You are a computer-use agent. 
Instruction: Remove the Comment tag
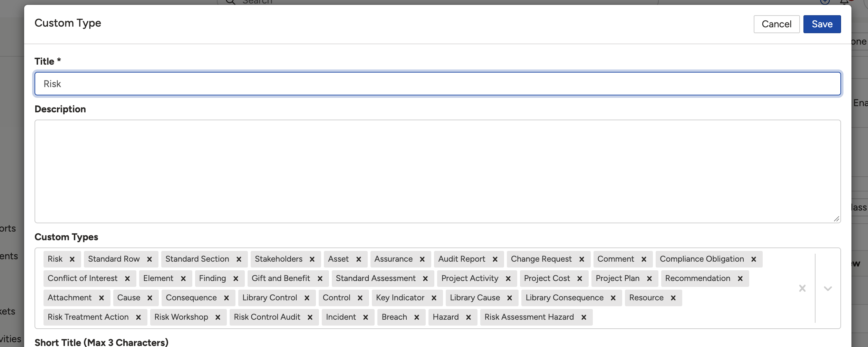(644, 259)
